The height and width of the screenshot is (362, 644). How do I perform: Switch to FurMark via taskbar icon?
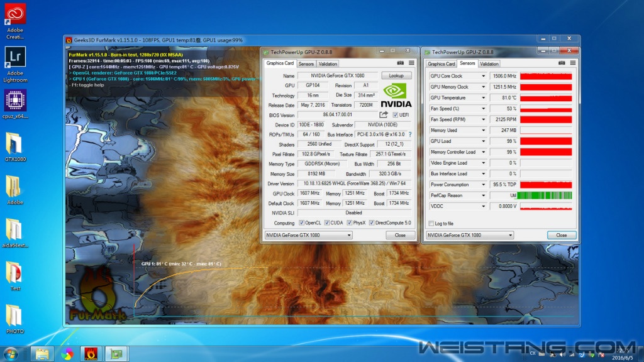point(91,353)
